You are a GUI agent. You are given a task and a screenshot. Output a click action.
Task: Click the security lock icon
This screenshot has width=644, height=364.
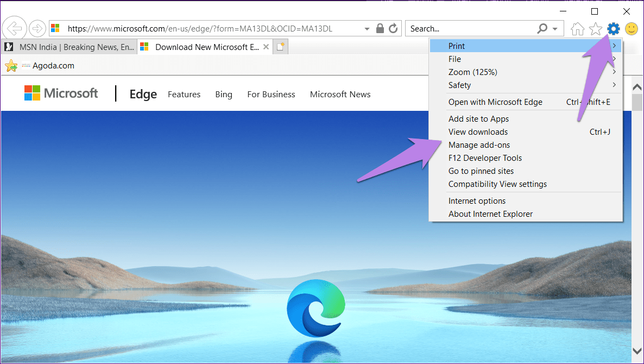click(381, 29)
